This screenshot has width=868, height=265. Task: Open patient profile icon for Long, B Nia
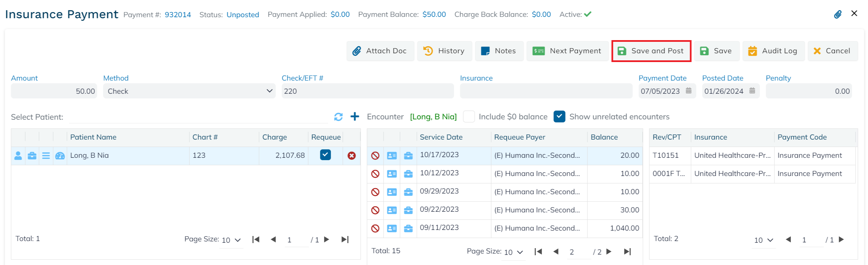tap(18, 156)
